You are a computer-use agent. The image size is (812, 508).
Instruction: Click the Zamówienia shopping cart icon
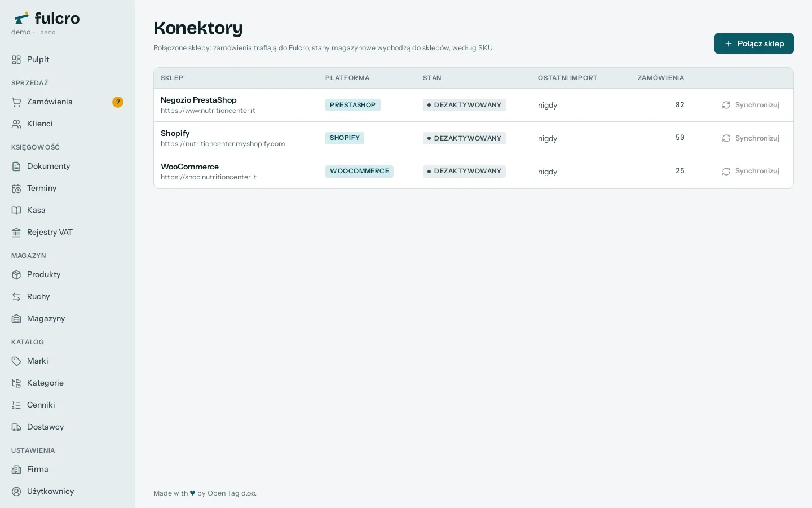coord(16,102)
